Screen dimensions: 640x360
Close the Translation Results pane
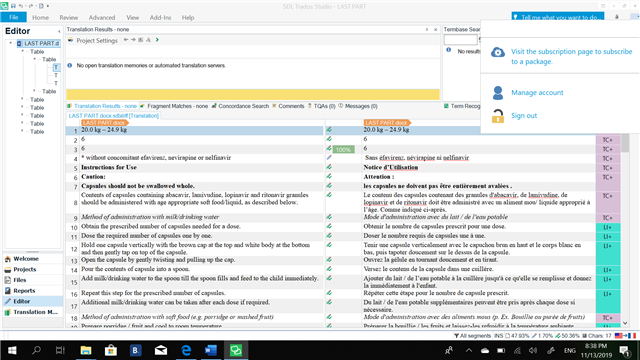436,29
